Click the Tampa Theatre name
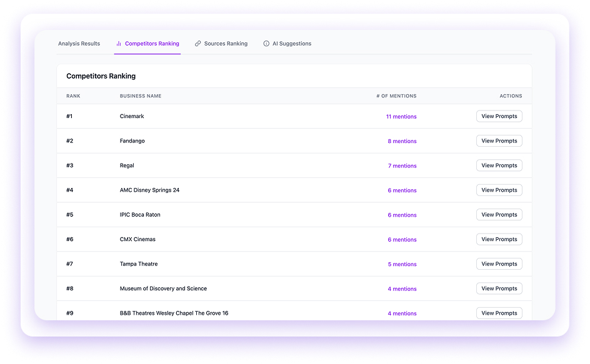The image size is (590, 364). pyautogui.click(x=139, y=264)
